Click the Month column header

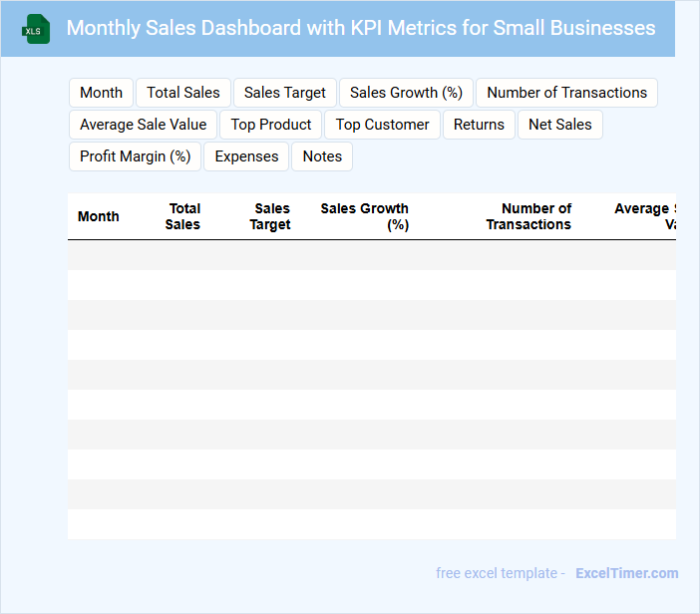point(98,216)
